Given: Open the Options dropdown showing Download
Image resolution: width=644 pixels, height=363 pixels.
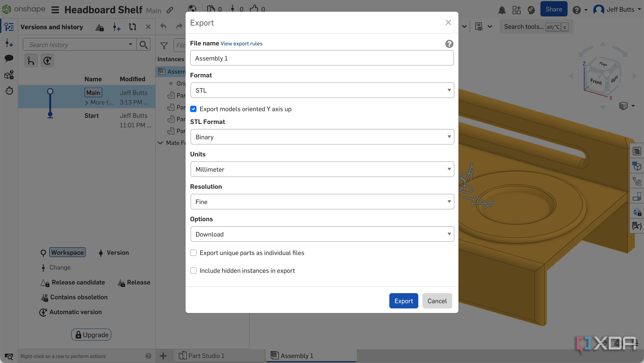Looking at the screenshot, I should 322,234.
